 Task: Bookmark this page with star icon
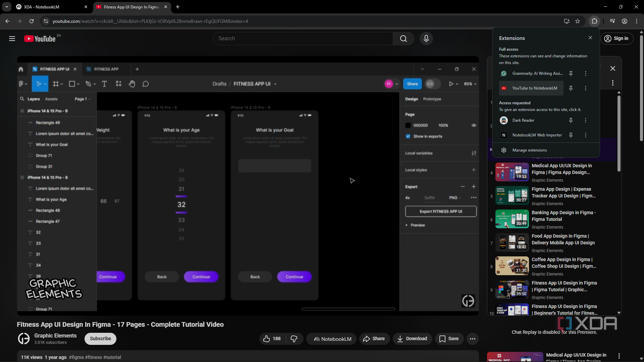click(x=578, y=21)
